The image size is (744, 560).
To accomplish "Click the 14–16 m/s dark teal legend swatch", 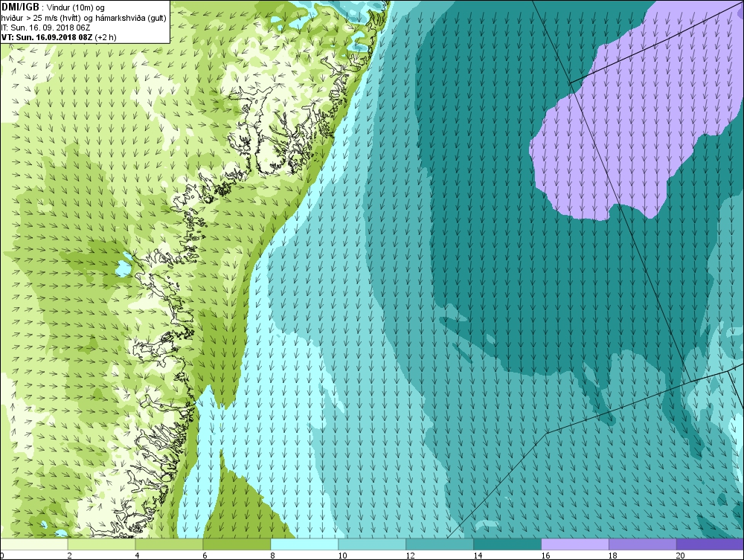I will tap(507, 544).
